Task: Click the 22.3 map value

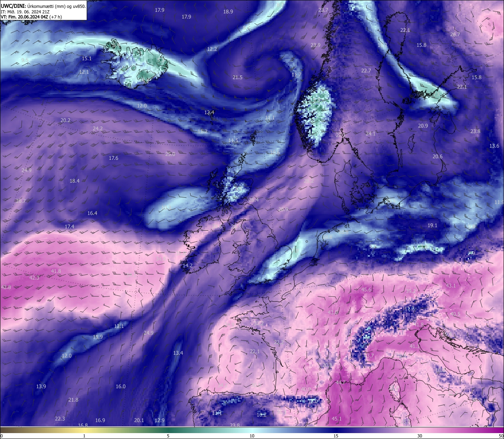Action: point(60,419)
